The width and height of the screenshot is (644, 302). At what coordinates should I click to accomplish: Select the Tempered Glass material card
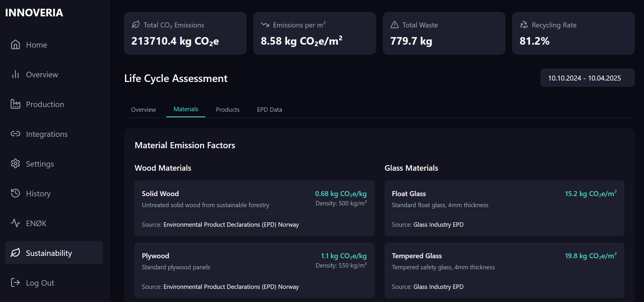pos(504,270)
